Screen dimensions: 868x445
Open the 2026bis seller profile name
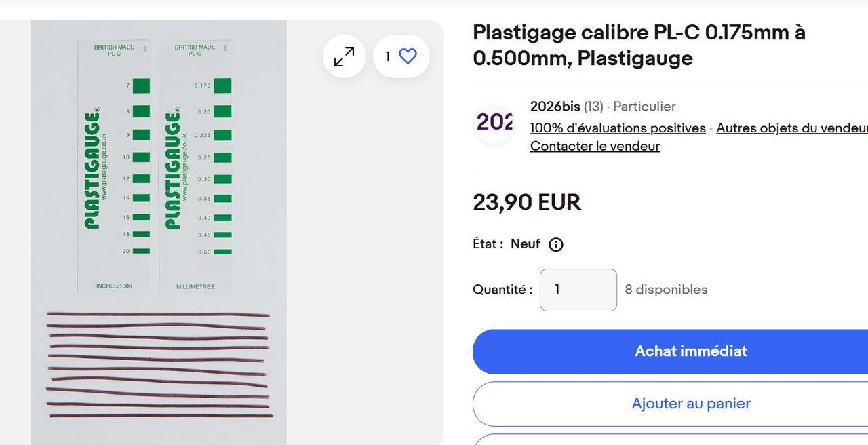(x=555, y=107)
